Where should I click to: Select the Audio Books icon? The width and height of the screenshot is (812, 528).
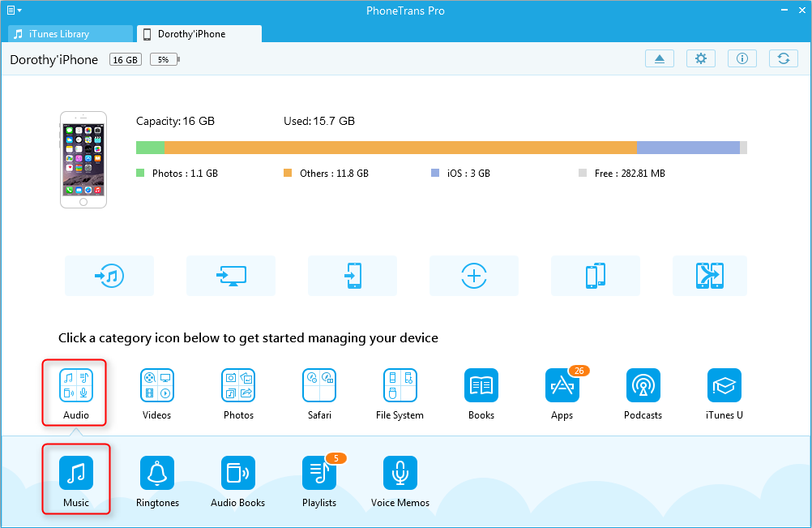(238, 473)
